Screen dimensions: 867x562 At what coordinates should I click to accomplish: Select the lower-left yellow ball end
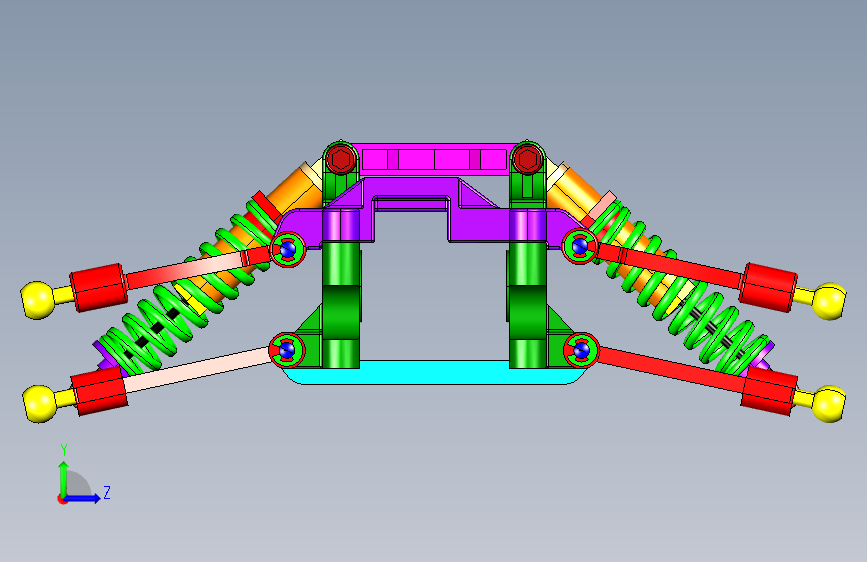coord(39,404)
